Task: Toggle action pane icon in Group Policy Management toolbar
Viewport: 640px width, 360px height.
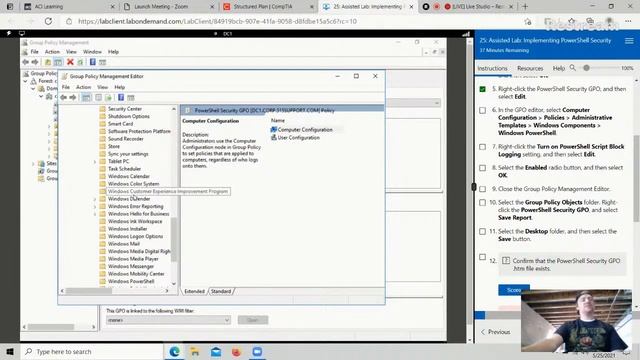Action: click(x=102, y=62)
